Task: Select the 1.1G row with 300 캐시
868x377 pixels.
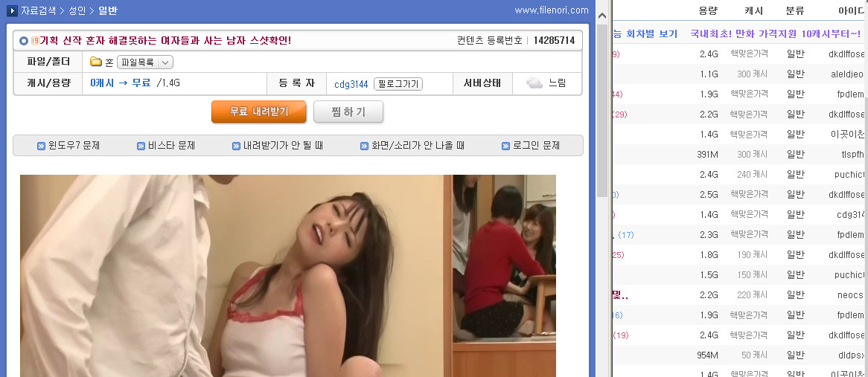Action: 740,74
